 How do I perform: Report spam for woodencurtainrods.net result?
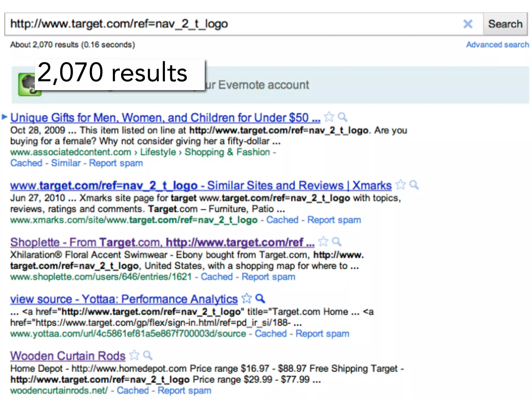184,391
